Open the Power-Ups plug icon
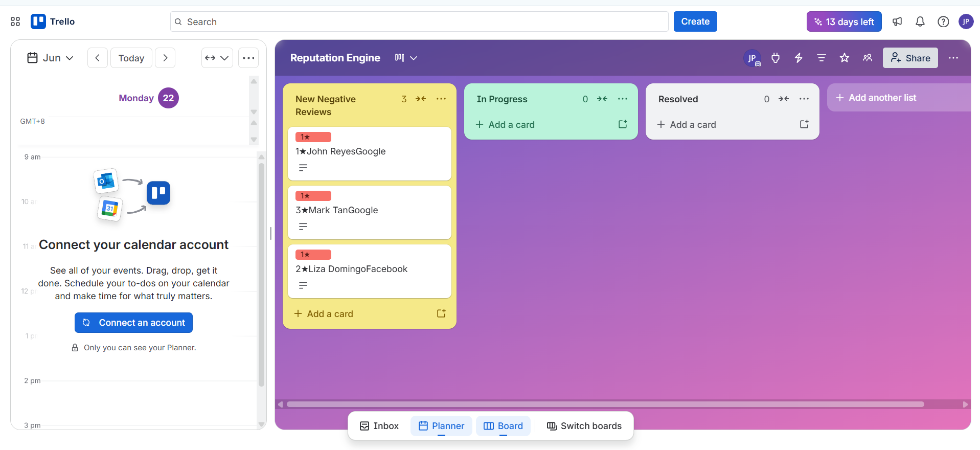The height and width of the screenshot is (450, 980). 776,58
